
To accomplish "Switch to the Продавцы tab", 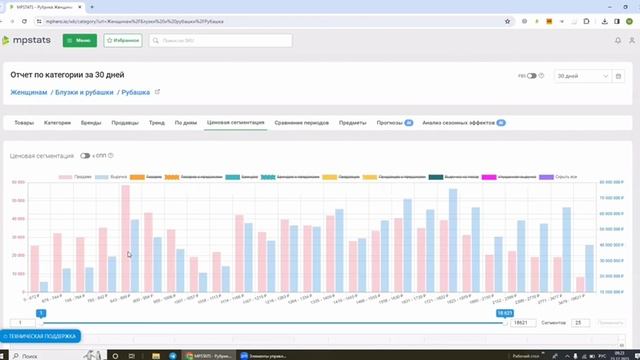I will tap(125, 123).
